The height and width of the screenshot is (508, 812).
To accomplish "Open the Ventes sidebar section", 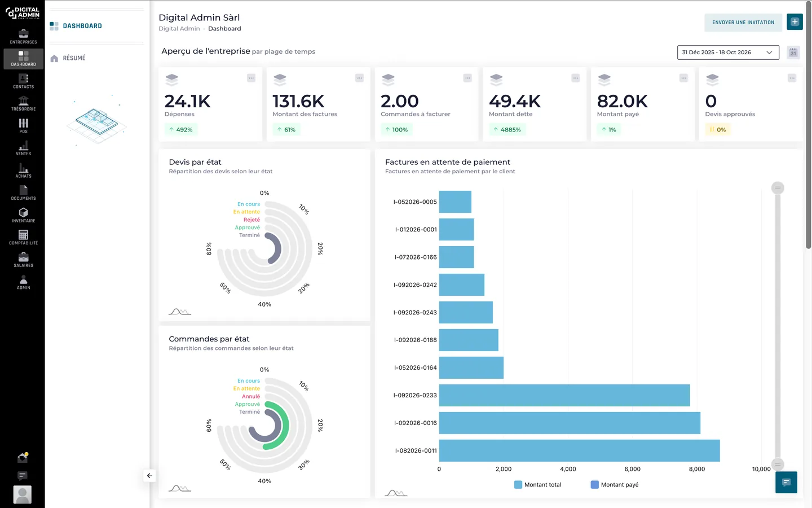I will pos(23,148).
